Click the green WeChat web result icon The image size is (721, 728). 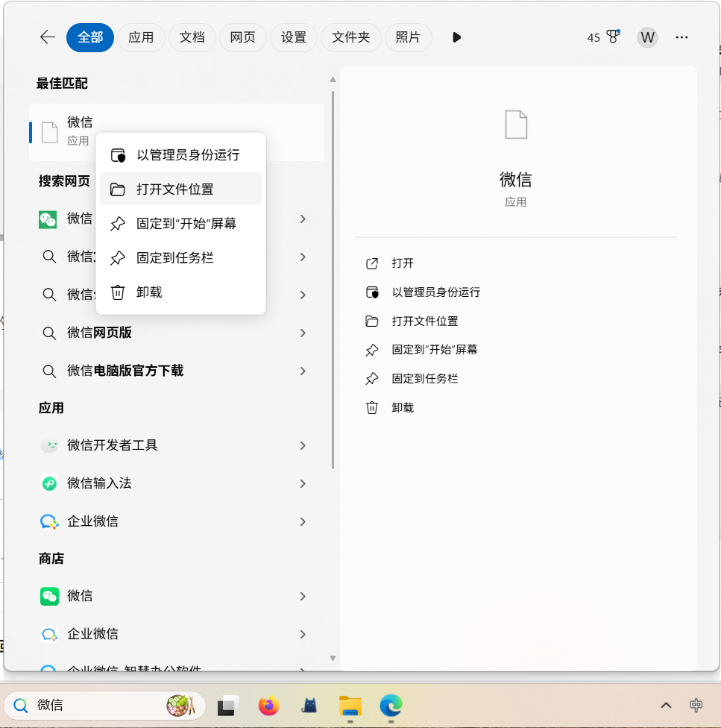click(48, 219)
